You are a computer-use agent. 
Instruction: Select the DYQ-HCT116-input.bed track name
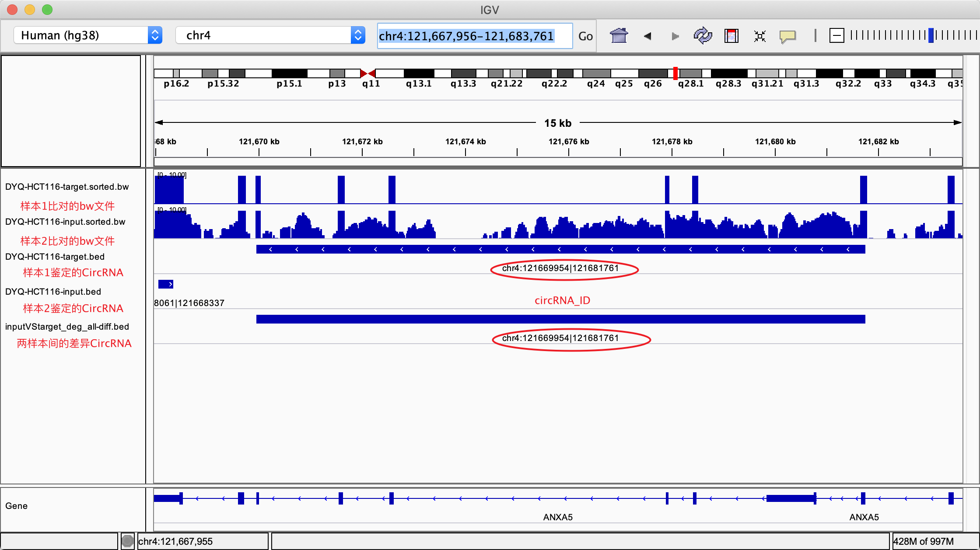53,292
